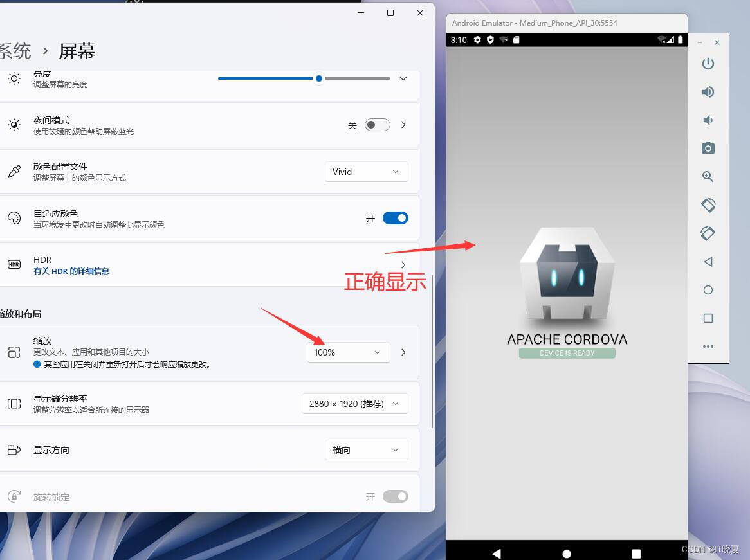This screenshot has height=560, width=750.
Task: Click the brightness slider handle
Action: (319, 78)
